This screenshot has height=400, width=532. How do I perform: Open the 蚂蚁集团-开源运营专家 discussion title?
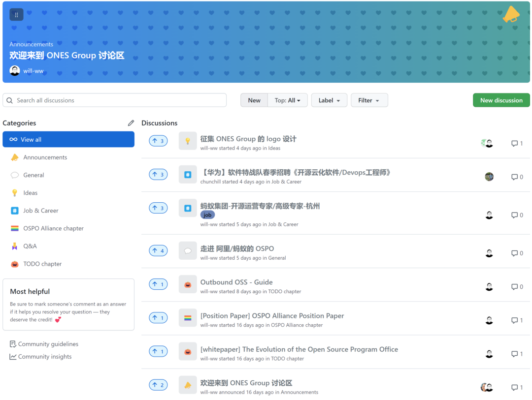pos(260,206)
